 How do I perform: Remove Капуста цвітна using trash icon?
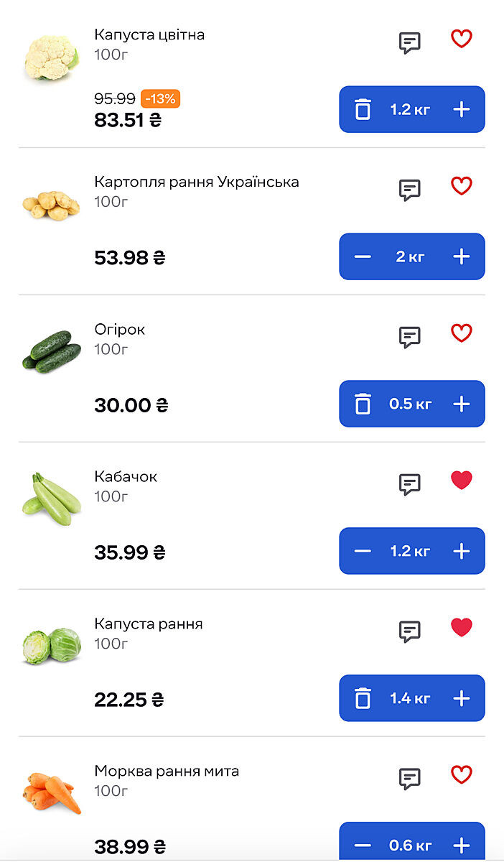pos(363,109)
